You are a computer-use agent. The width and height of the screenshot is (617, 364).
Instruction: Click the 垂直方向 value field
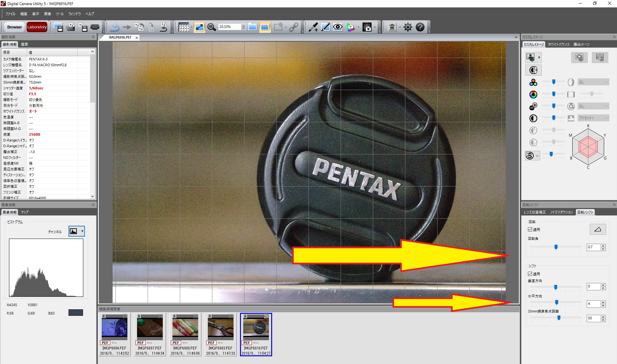pyautogui.click(x=594, y=286)
